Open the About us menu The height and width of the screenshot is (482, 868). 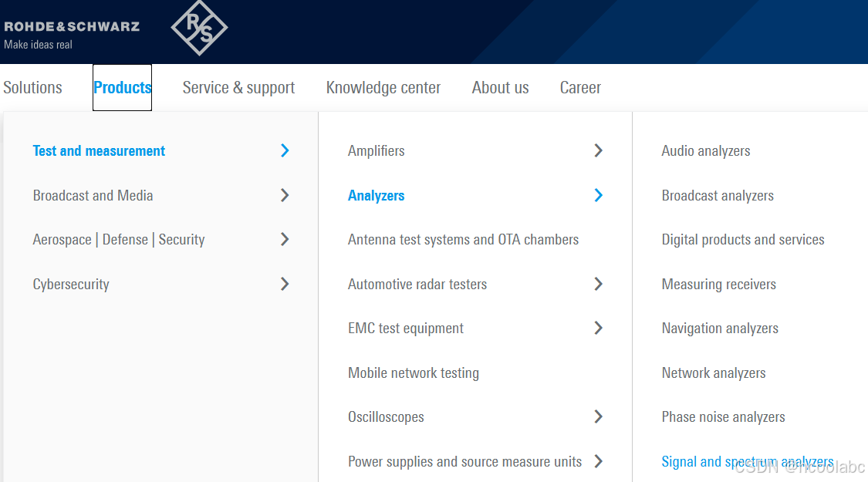tap(501, 87)
